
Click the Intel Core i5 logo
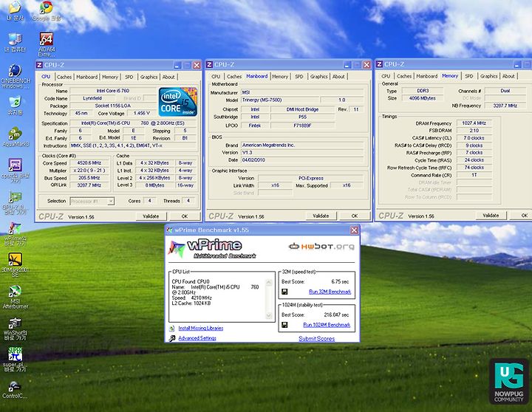click(178, 102)
